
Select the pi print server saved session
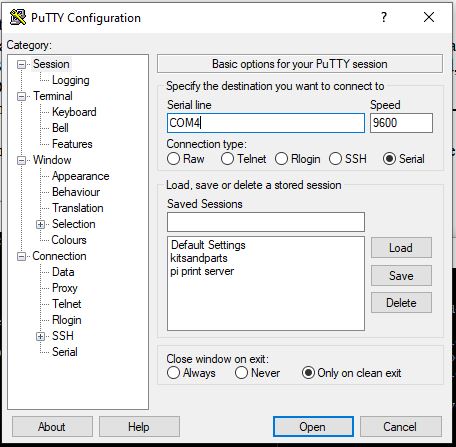202,271
